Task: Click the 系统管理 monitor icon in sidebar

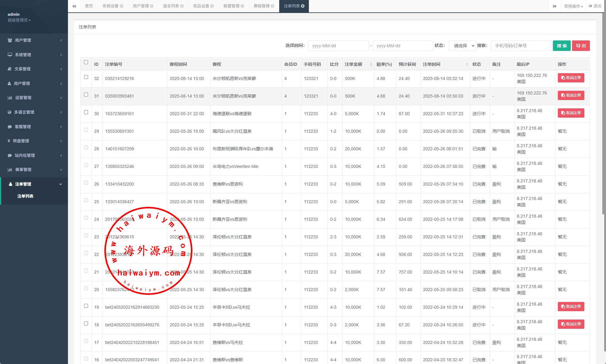Action: pos(10,55)
